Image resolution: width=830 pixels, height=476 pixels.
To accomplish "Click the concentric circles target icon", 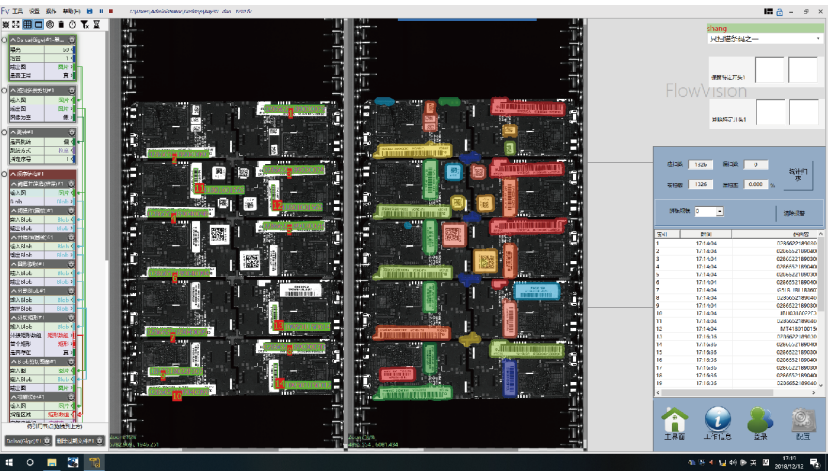I will point(50,24).
